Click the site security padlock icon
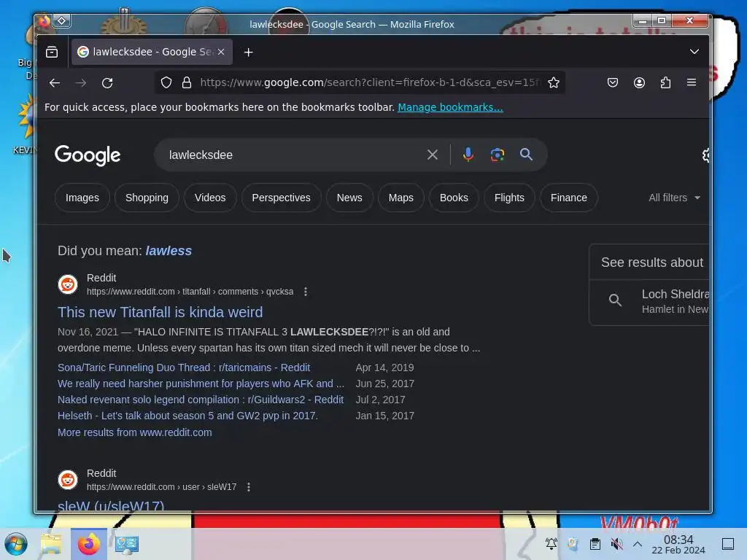The width and height of the screenshot is (747, 560). [x=187, y=83]
